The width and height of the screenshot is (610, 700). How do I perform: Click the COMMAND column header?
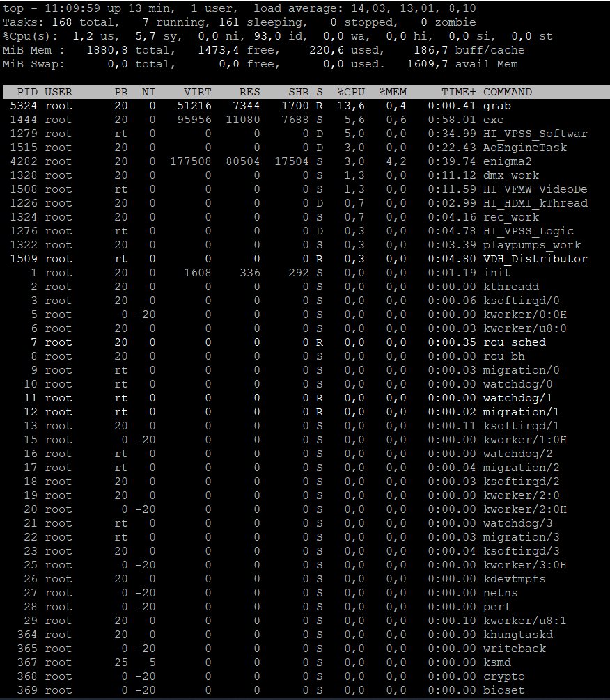click(x=508, y=92)
